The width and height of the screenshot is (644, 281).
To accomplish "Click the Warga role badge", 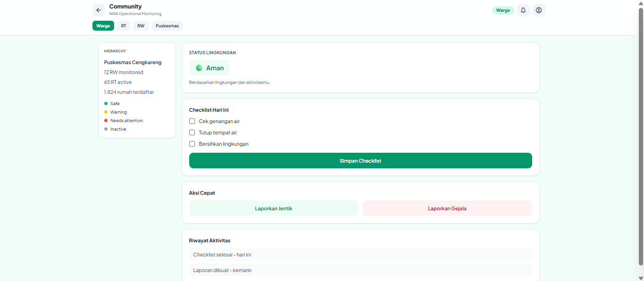I will pyautogui.click(x=503, y=10).
